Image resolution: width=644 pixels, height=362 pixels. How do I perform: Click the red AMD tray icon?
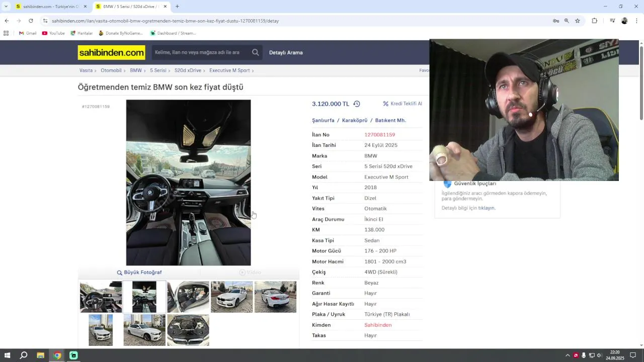576,355
